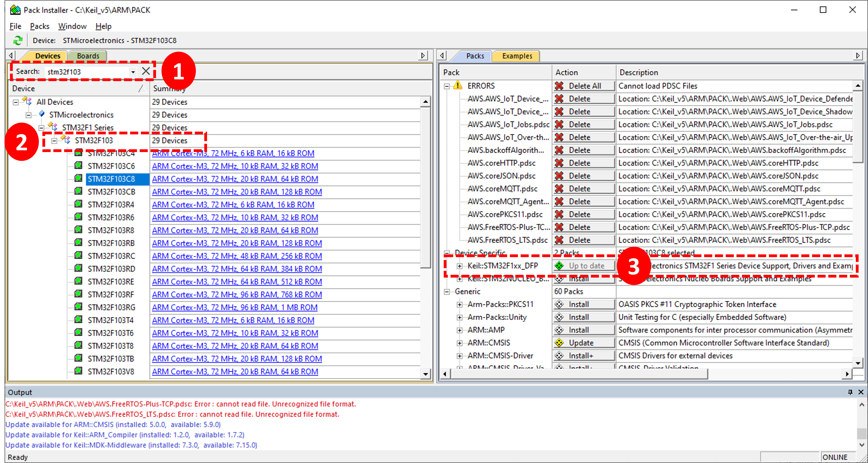Click the chip icon beside STM32F103V8
The height and width of the screenshot is (463, 868).
(78, 371)
